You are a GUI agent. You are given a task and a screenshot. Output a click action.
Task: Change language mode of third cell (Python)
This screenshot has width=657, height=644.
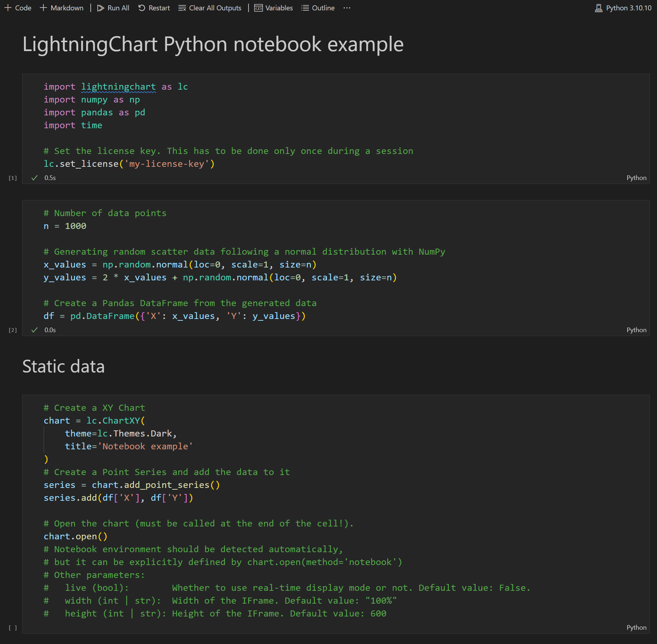636,628
